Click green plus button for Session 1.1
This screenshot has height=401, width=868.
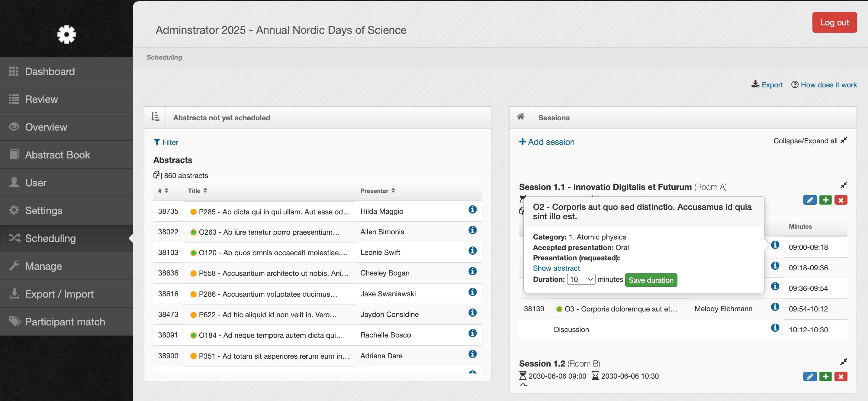coord(825,200)
